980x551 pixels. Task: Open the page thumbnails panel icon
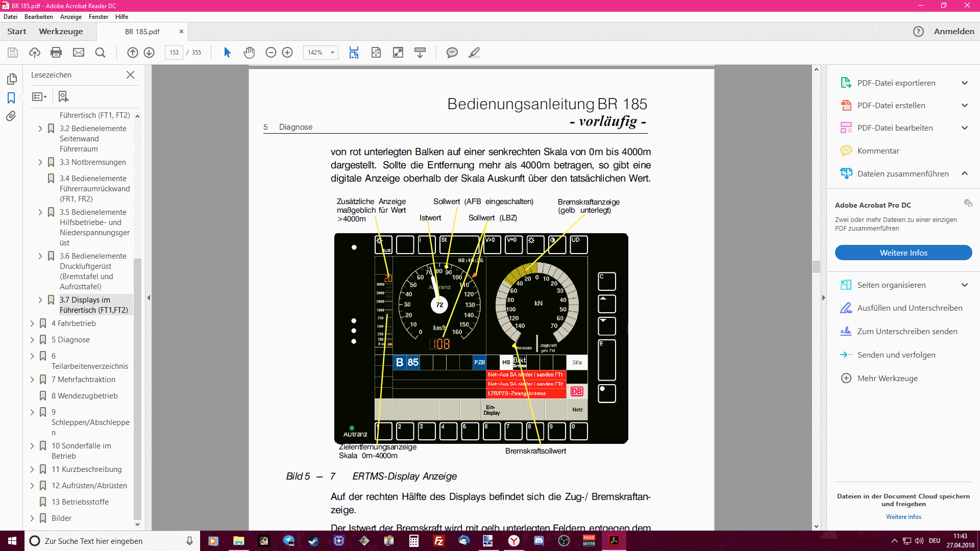tap(12, 79)
